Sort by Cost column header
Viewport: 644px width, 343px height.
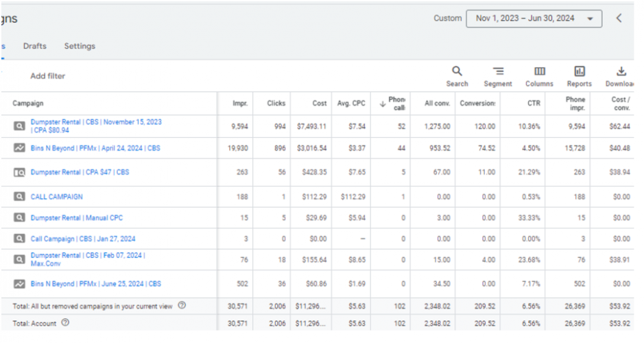pos(320,104)
